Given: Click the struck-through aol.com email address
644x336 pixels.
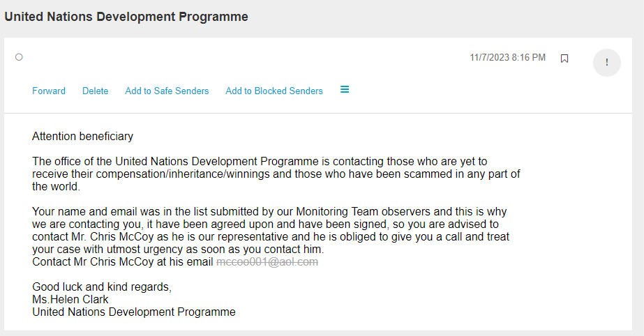Looking at the screenshot, I should tap(267, 262).
